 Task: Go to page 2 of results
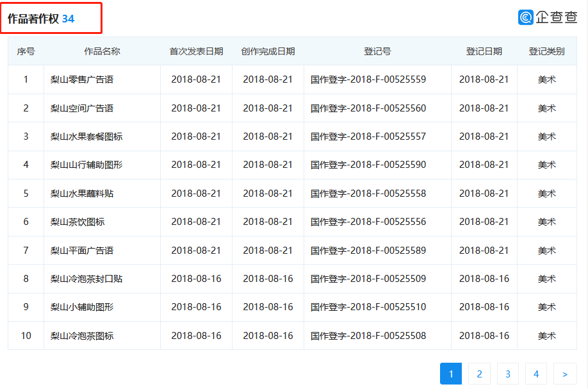479,374
